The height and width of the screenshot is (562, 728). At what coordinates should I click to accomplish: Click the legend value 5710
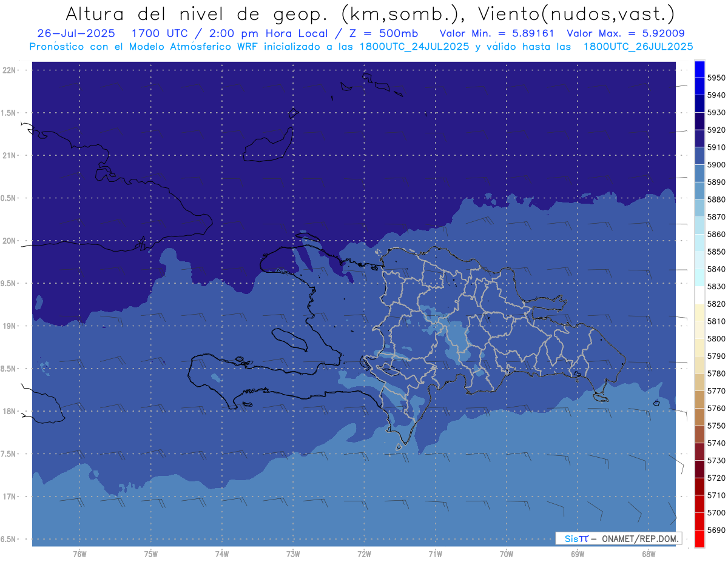tap(716, 495)
